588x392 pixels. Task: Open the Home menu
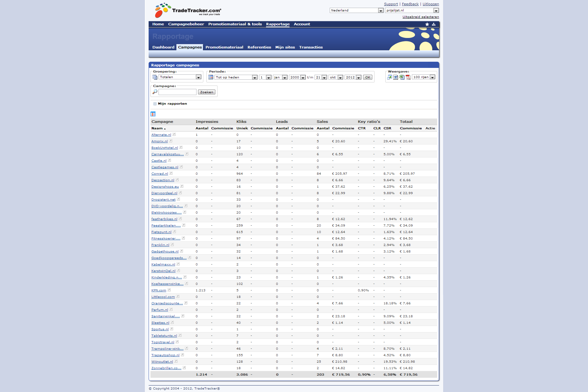click(x=158, y=24)
